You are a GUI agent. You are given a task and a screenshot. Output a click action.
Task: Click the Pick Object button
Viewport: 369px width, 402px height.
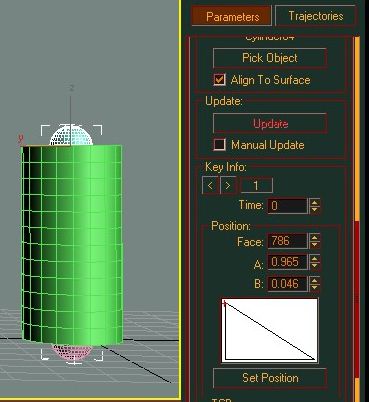click(x=270, y=58)
